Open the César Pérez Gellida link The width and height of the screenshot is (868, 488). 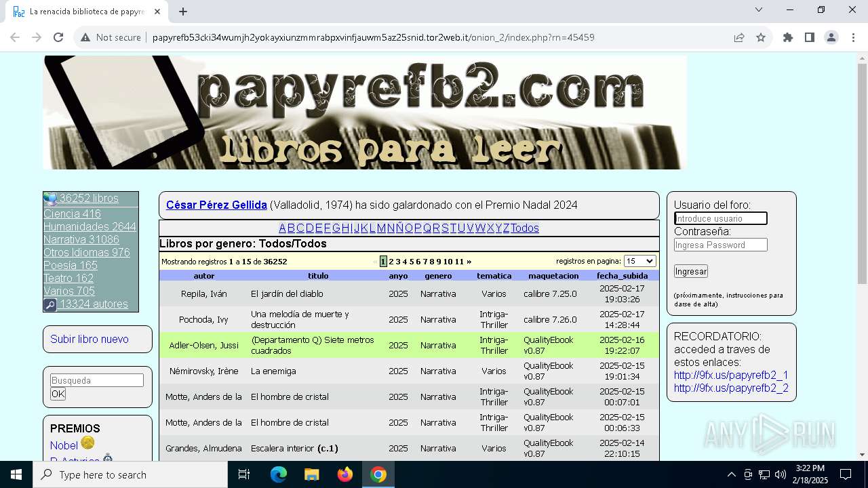coord(216,205)
